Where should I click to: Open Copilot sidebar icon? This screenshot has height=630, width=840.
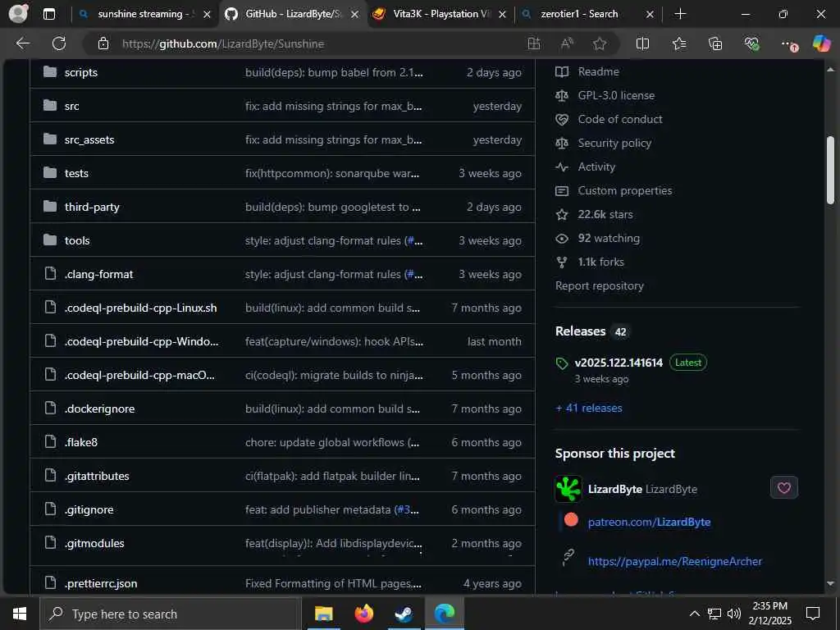(821, 43)
